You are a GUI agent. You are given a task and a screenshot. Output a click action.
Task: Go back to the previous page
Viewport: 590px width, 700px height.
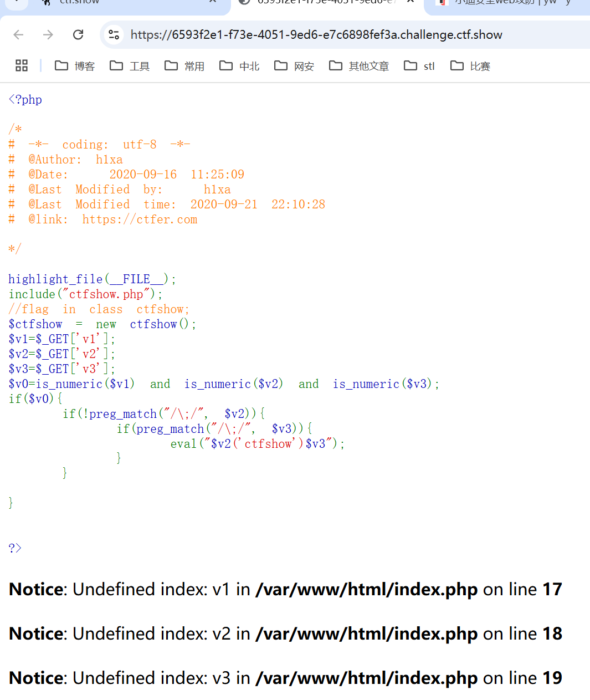point(18,35)
